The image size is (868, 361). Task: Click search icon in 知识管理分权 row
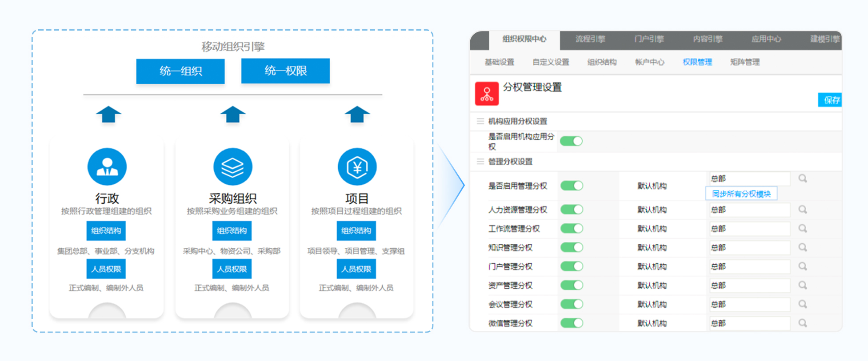coord(802,247)
